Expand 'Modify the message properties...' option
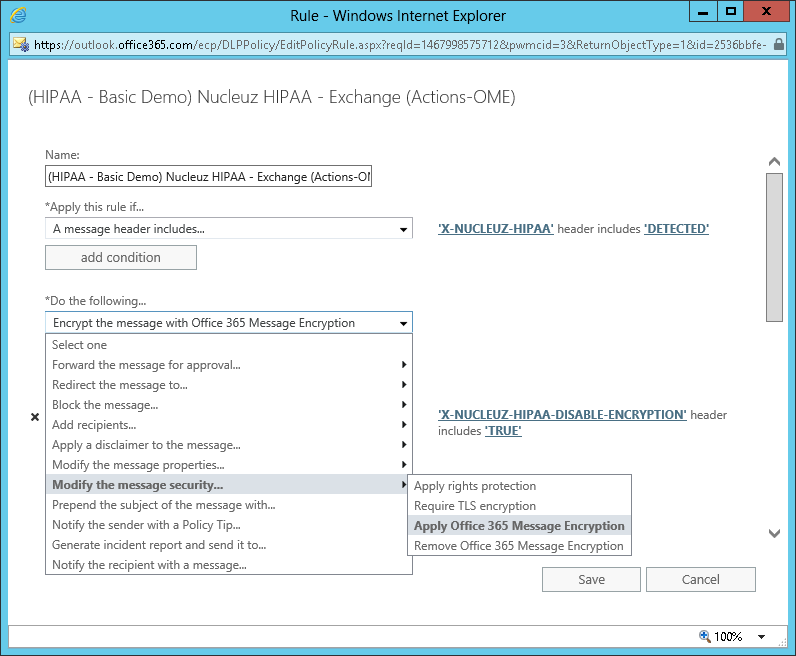The image size is (796, 656). (228, 465)
